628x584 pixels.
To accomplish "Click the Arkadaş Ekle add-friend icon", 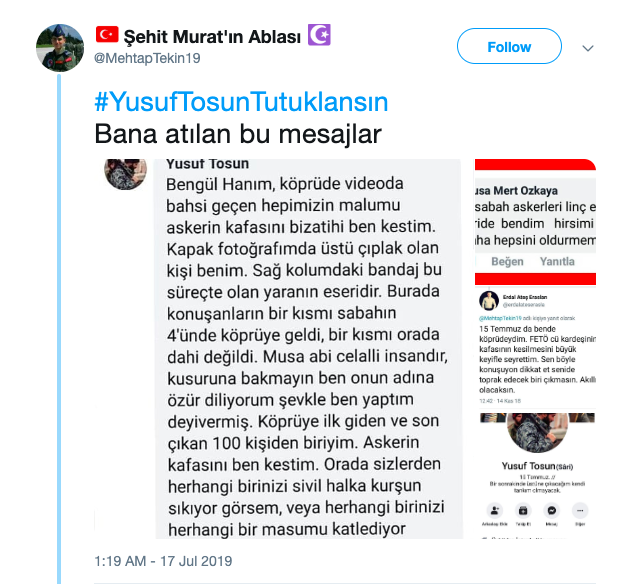I will (x=495, y=510).
